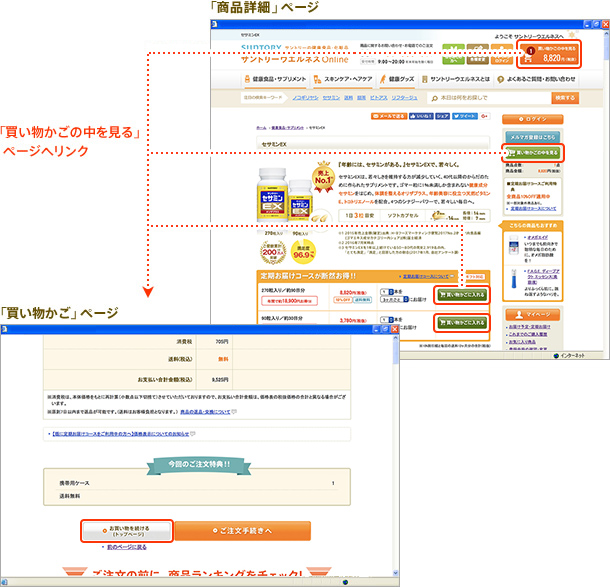
Task: Click the orange header login shortcut button
Action: [x=502, y=54]
